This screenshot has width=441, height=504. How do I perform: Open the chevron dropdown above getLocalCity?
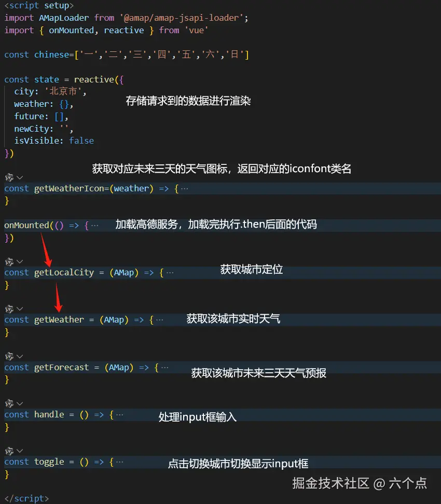pos(20,262)
